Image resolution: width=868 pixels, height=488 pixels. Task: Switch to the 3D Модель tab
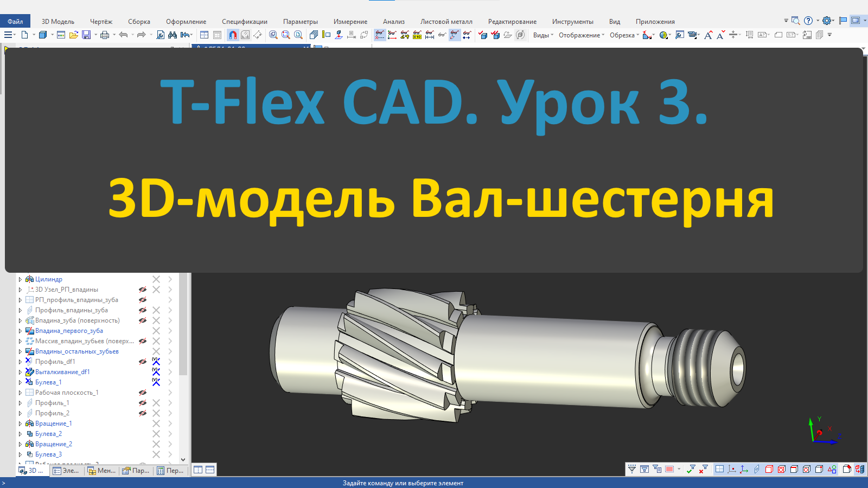[58, 22]
